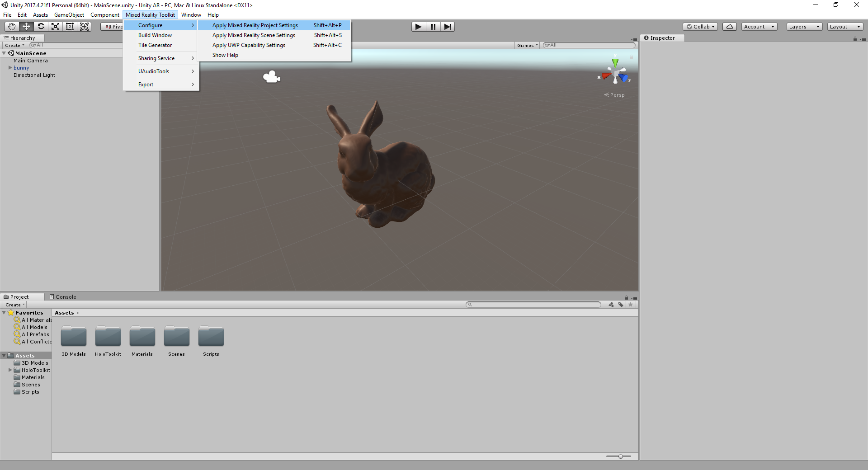Click the Step frame button
Image resolution: width=868 pixels, height=470 pixels.
pyautogui.click(x=447, y=27)
